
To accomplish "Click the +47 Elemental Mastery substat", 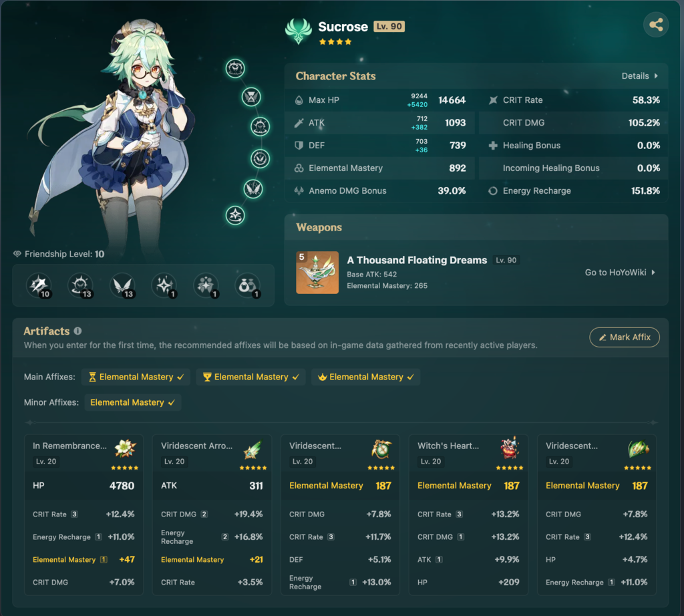I will pos(127,560).
